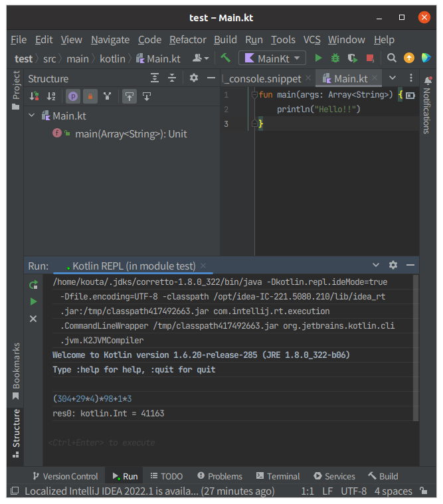This screenshot has height=504, width=443.
Task: Toggle autoscroll to source in Structure
Action: [130, 96]
